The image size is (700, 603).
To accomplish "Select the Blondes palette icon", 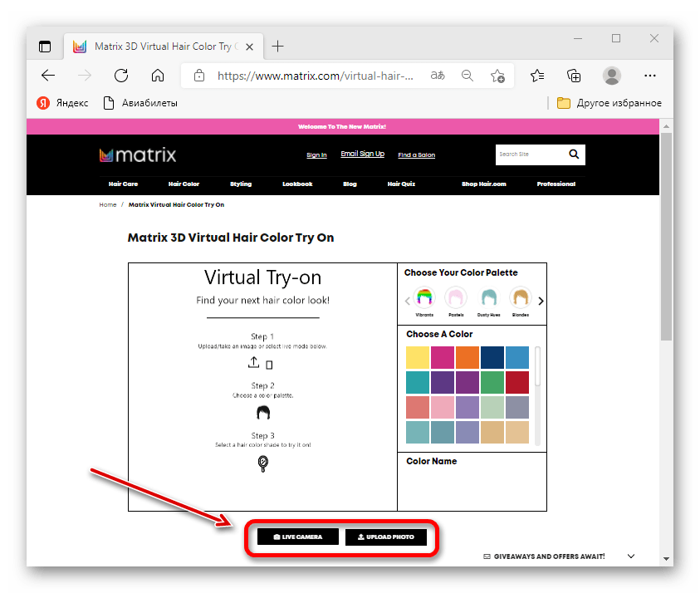I will click(521, 298).
